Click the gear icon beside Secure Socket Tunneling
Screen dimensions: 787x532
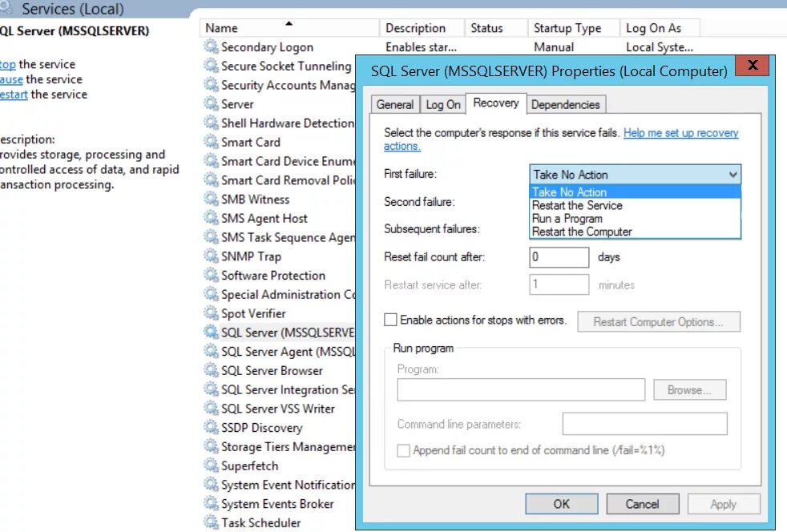coord(211,66)
